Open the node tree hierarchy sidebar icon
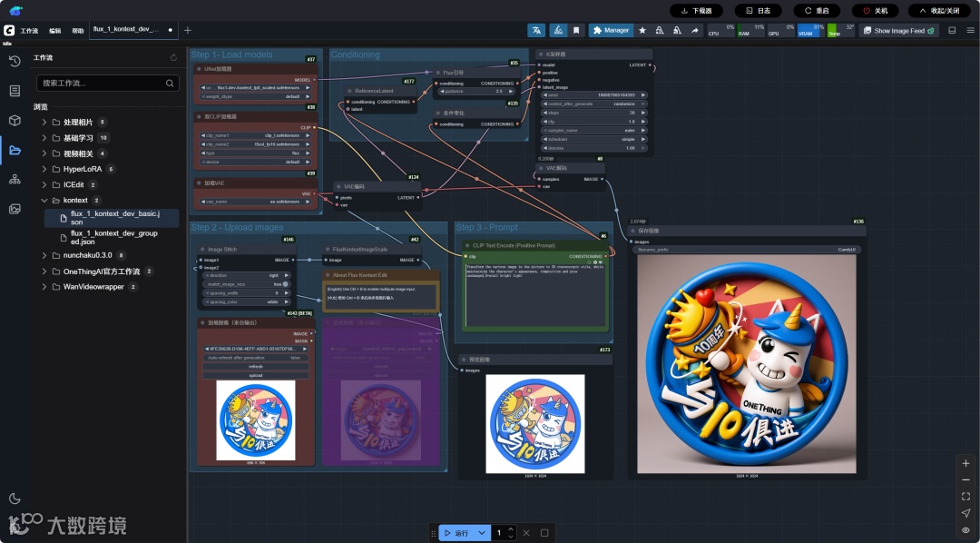980x543 pixels. [x=15, y=180]
